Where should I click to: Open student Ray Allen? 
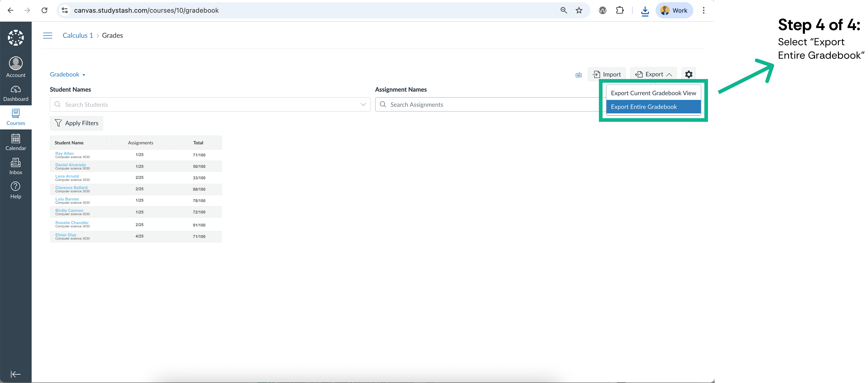(64, 153)
